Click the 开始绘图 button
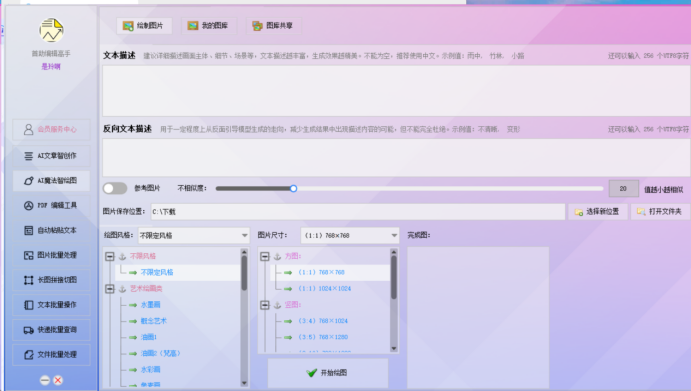 click(x=328, y=373)
